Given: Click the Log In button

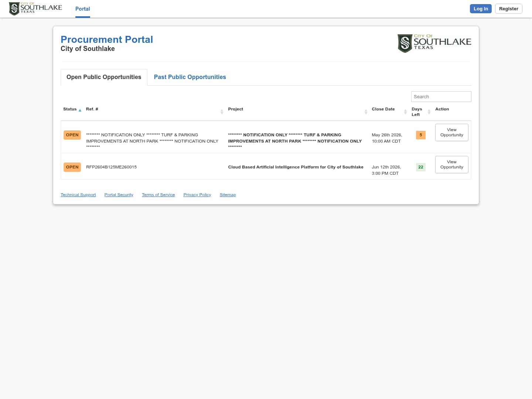Looking at the screenshot, I should click(x=481, y=9).
